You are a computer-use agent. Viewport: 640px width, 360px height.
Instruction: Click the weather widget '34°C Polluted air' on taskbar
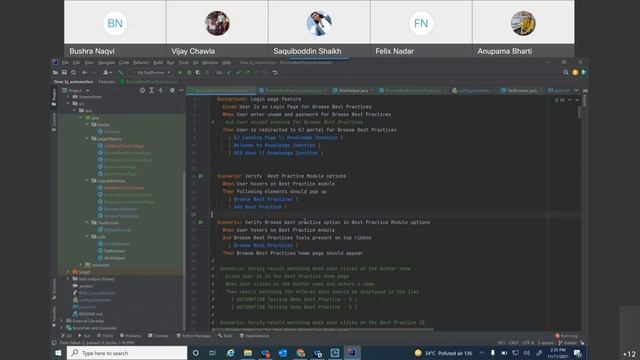tap(443, 353)
